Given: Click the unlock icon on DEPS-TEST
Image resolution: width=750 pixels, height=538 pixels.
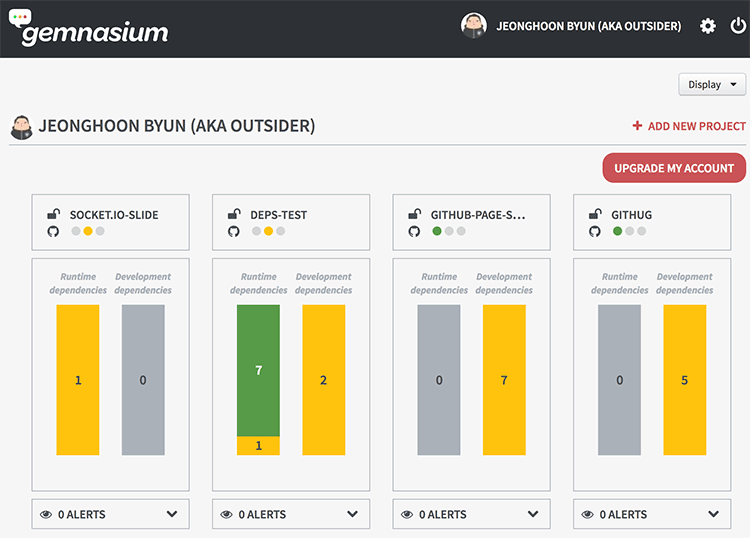Looking at the screenshot, I should tap(234, 214).
